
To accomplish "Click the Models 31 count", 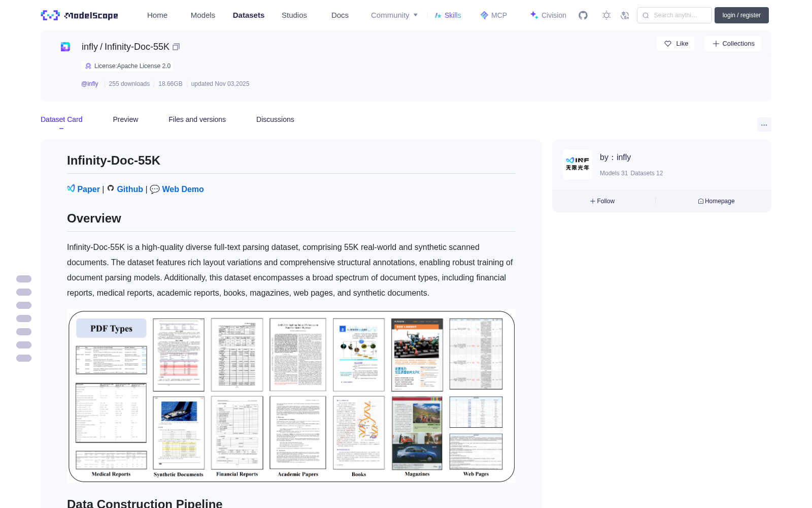I will click(614, 173).
